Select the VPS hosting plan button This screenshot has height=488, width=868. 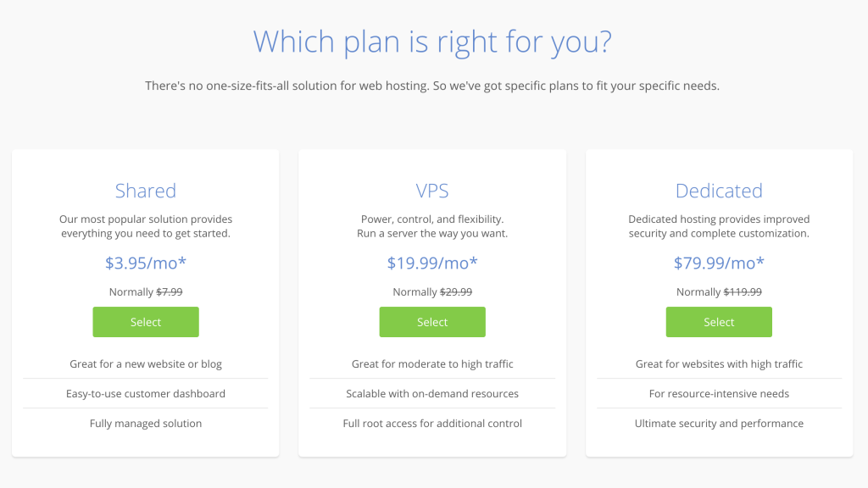432,322
